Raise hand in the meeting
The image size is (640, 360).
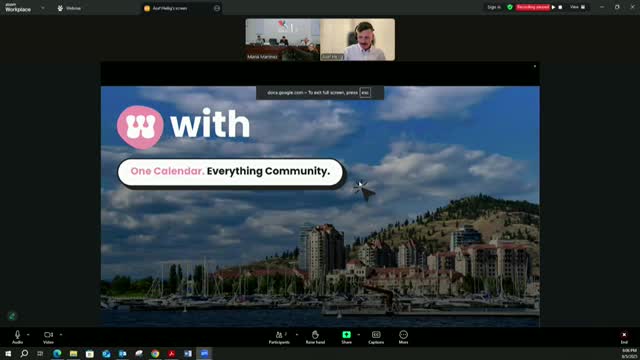pos(315,337)
